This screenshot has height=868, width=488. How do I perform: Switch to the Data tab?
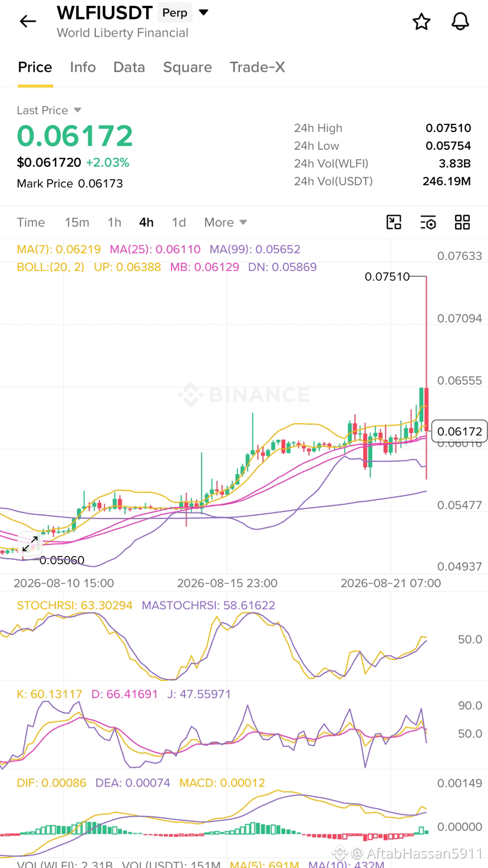point(129,67)
